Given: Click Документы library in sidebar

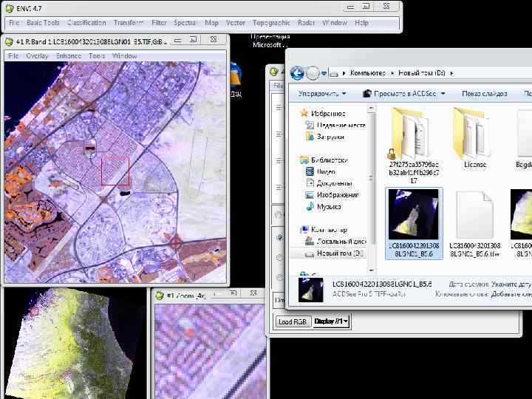Looking at the screenshot, I should 333,183.
